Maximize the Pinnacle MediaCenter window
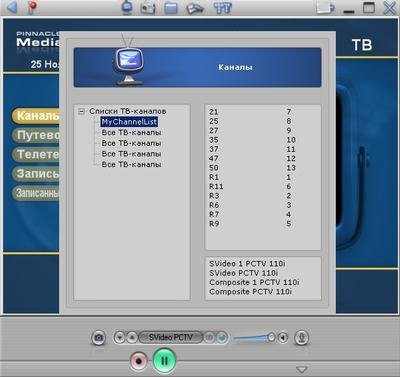 click(x=369, y=7)
